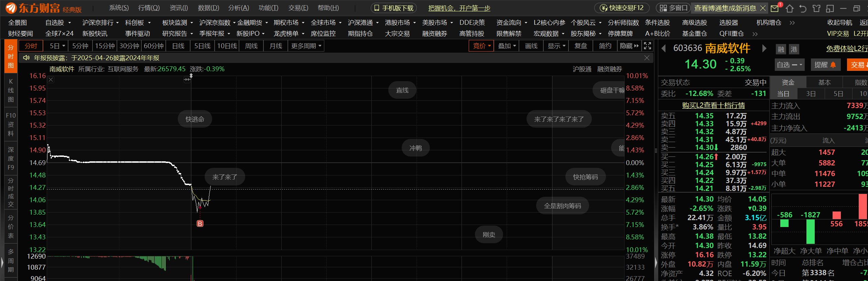Viewport: 868px width, 281px height.
Task: Open the 帮助(H) menu
Action: [328, 8]
